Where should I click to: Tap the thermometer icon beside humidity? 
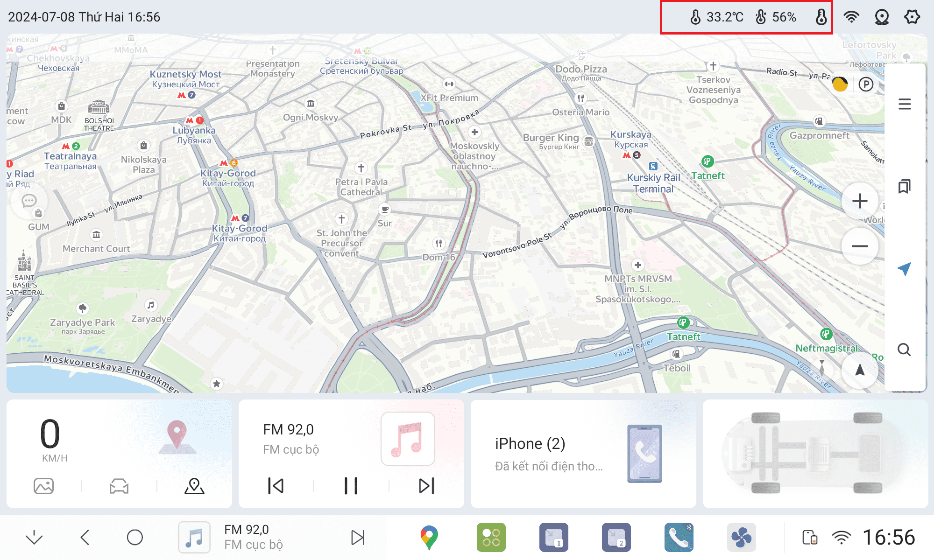click(821, 17)
